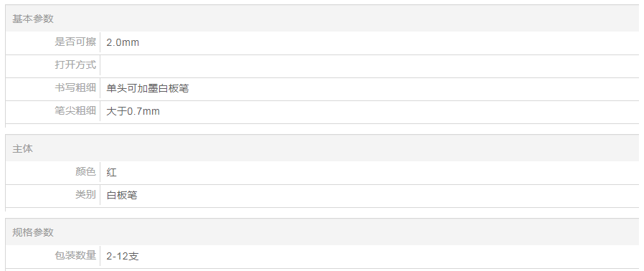Select the 打开方式 label

(x=75, y=65)
